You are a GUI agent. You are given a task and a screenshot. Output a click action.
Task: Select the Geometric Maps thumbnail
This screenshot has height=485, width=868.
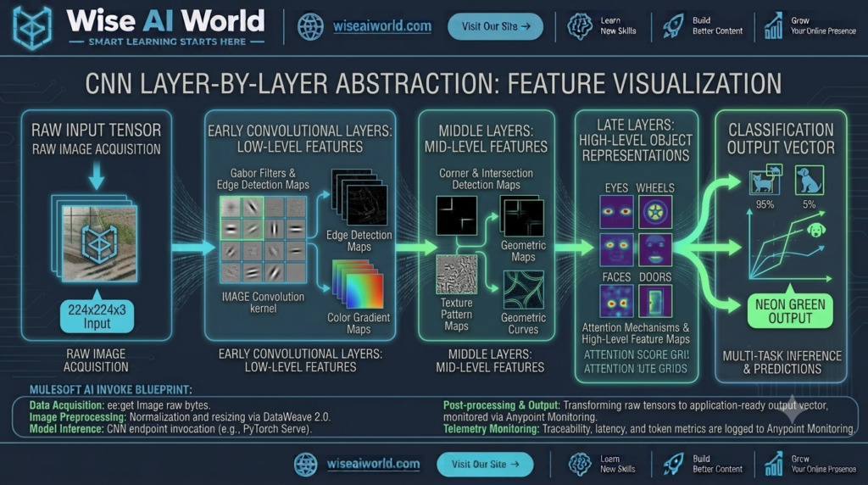click(522, 216)
